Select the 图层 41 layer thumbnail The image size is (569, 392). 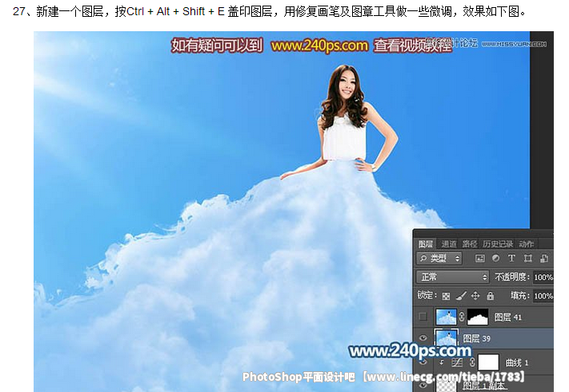pos(446,317)
